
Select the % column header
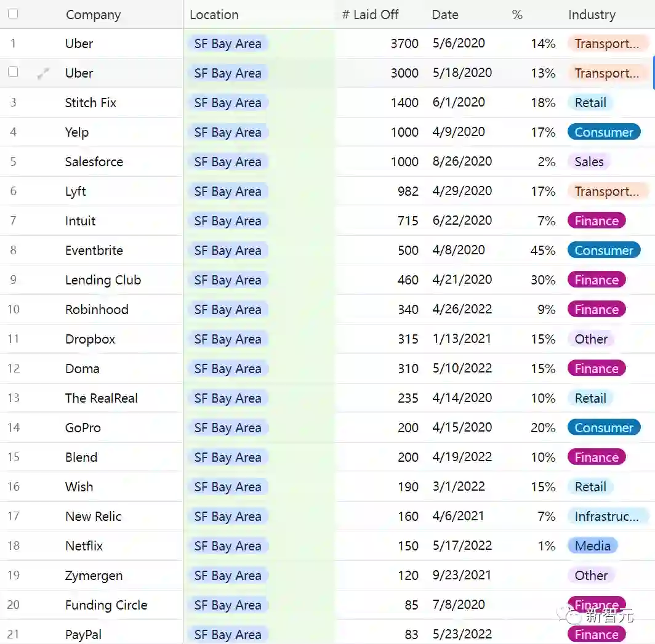point(517,15)
